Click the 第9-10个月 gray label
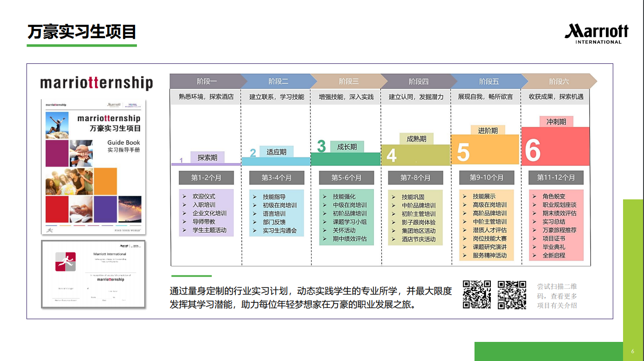 click(x=487, y=177)
